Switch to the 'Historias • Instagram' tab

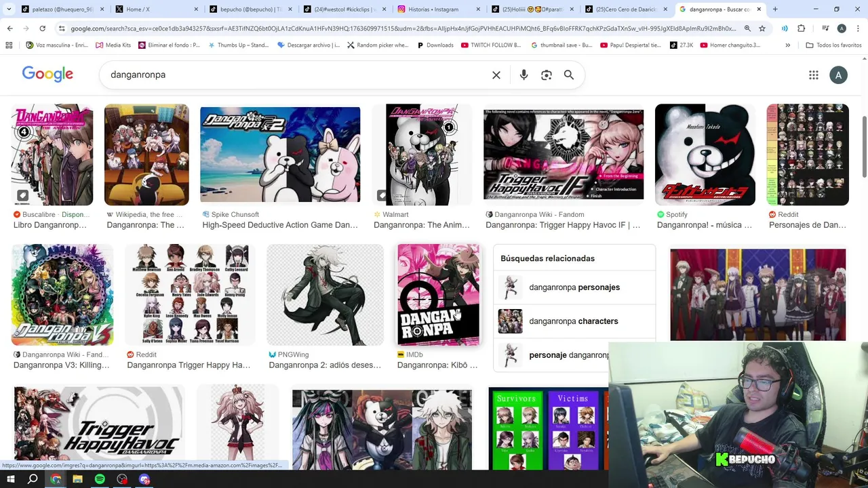click(x=437, y=9)
